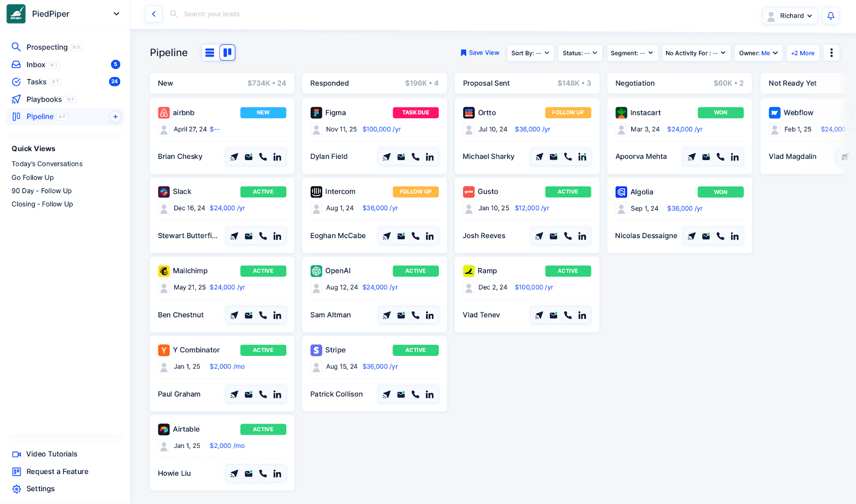
Task: Click the send icon on Michael Sharky's card
Action: [539, 156]
